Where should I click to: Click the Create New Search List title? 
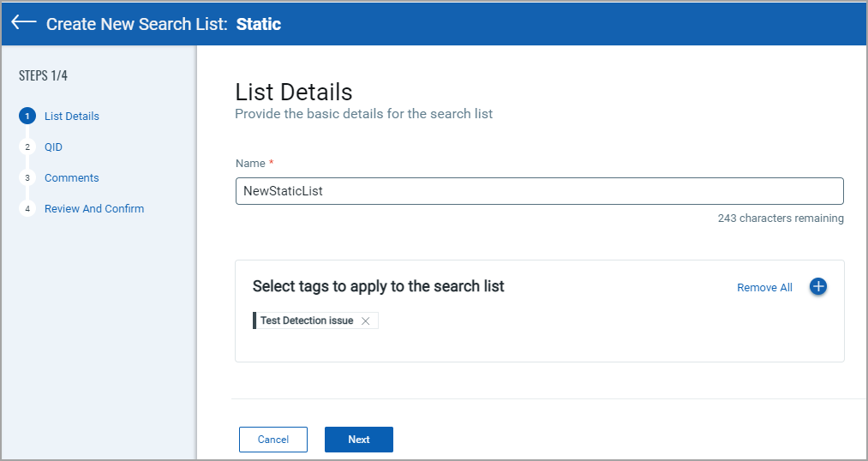click(x=164, y=24)
